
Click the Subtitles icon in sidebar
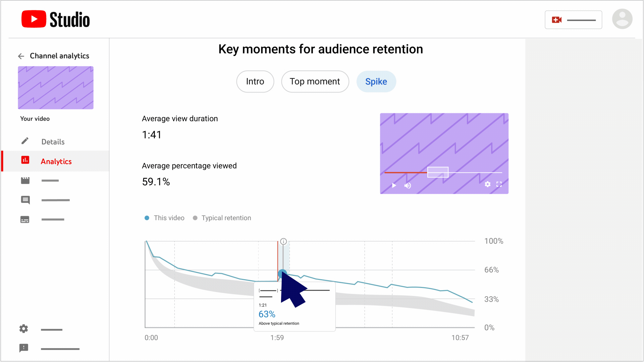click(24, 220)
